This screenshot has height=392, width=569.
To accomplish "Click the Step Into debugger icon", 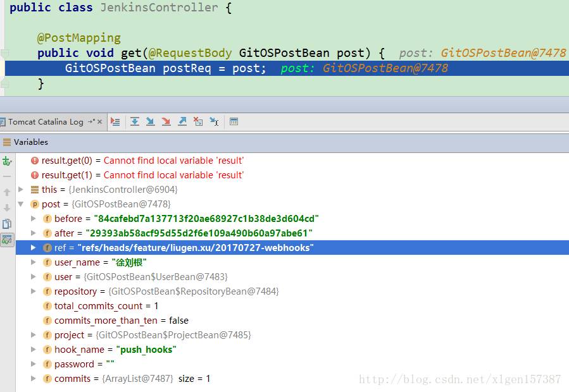I will (150, 122).
